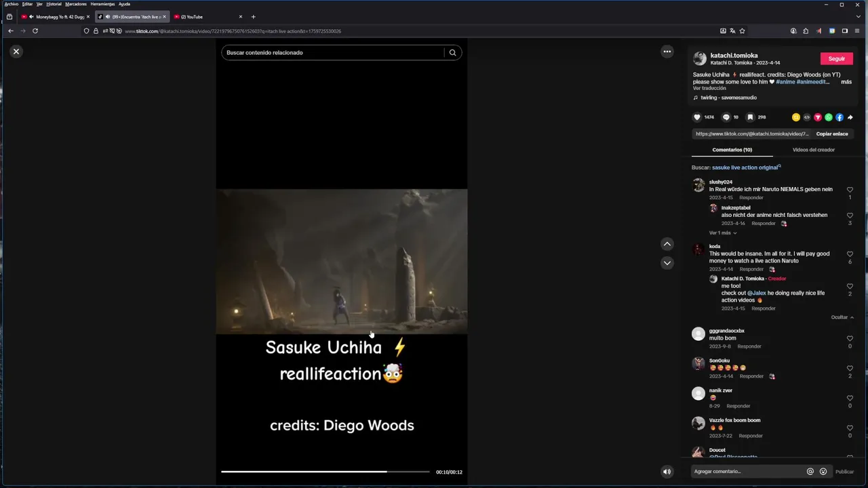Close the TikTok video viewer with X
Screen dimensions: 868x488
coord(16,52)
